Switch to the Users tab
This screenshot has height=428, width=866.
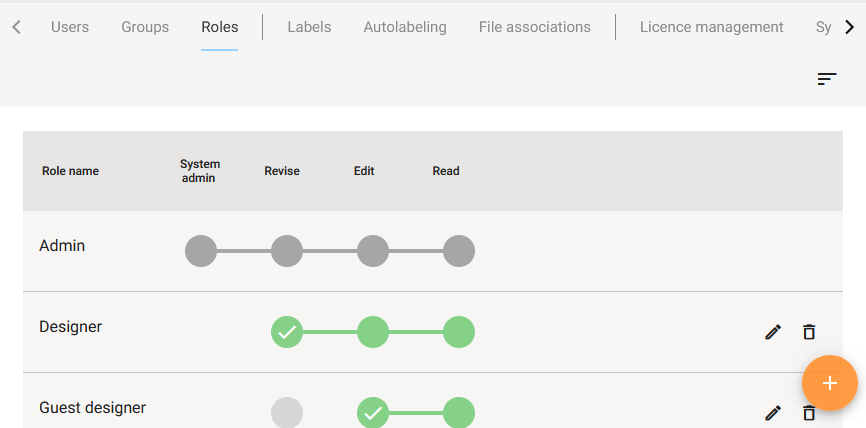click(x=70, y=27)
